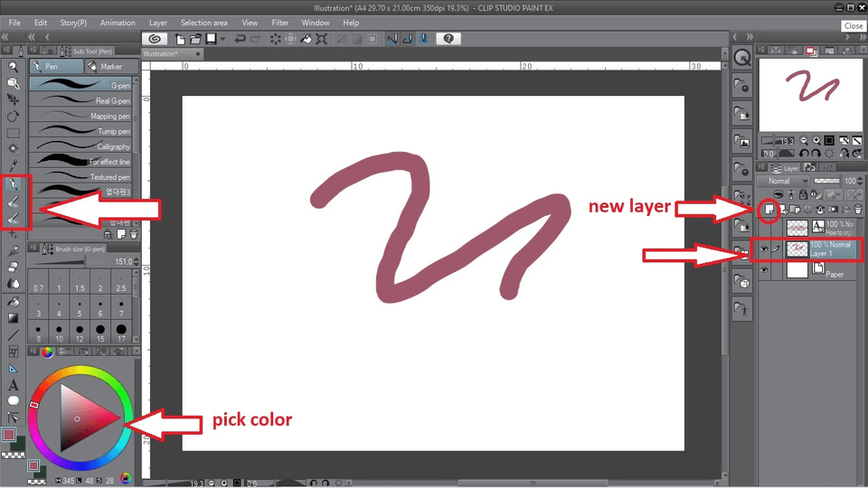Open the Animation menu
The image size is (868, 488).
point(118,23)
